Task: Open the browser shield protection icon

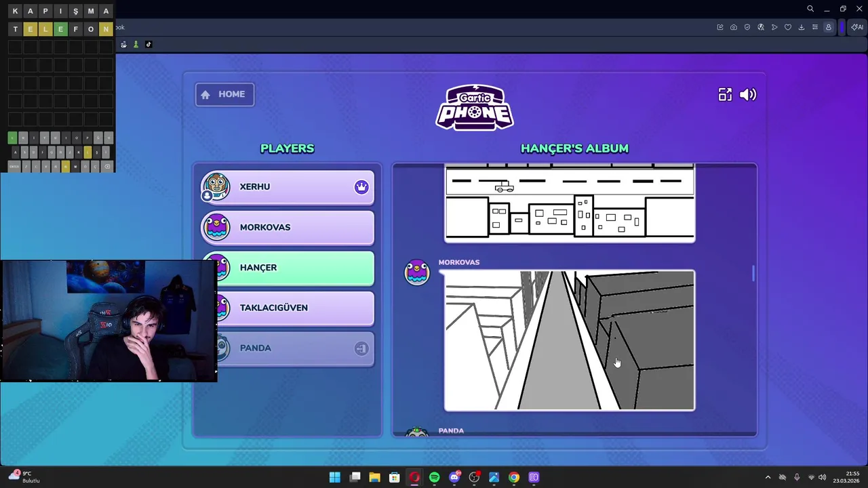Action: (x=747, y=27)
